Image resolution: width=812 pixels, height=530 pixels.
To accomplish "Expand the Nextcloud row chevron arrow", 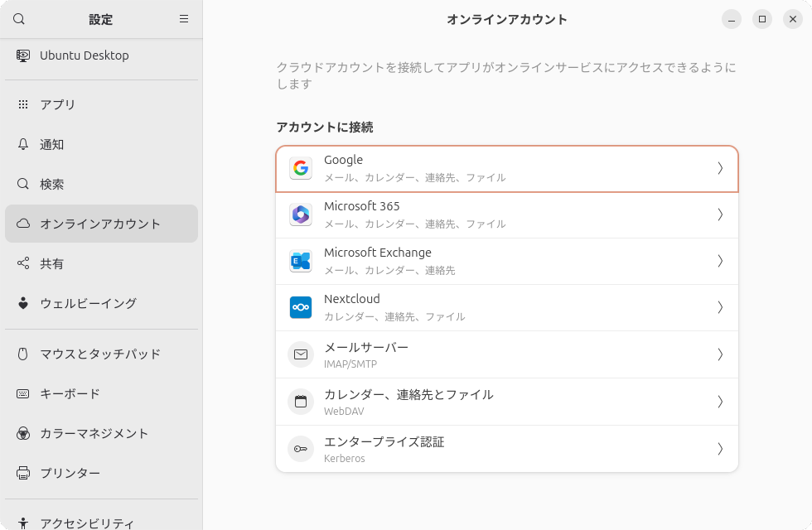I will [x=720, y=307].
